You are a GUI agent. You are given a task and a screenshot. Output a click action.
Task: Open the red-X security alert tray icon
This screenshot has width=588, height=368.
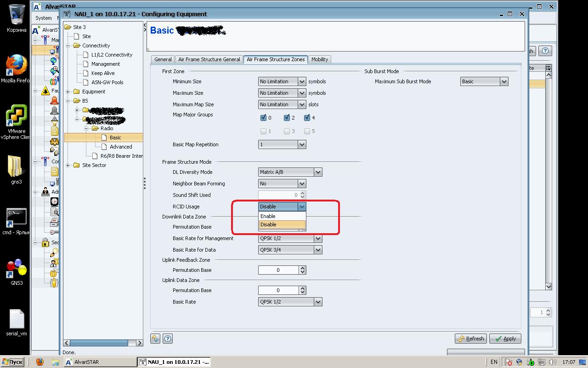click(509, 362)
